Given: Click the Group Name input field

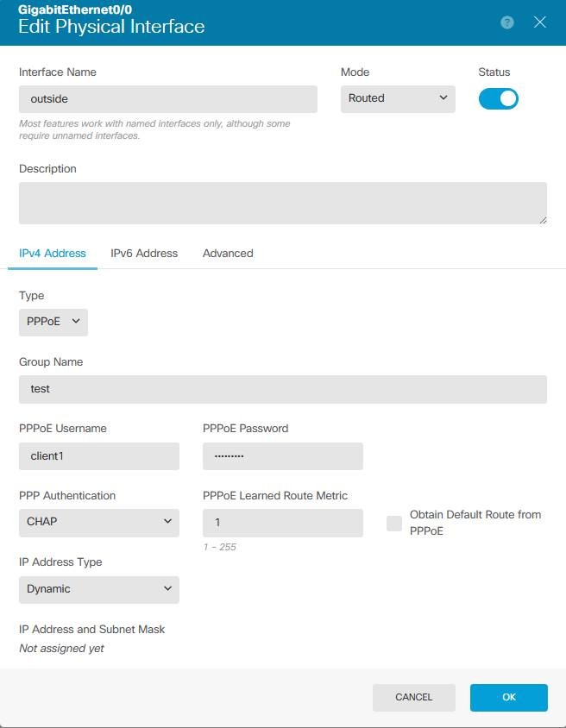Looking at the screenshot, I should click(282, 389).
